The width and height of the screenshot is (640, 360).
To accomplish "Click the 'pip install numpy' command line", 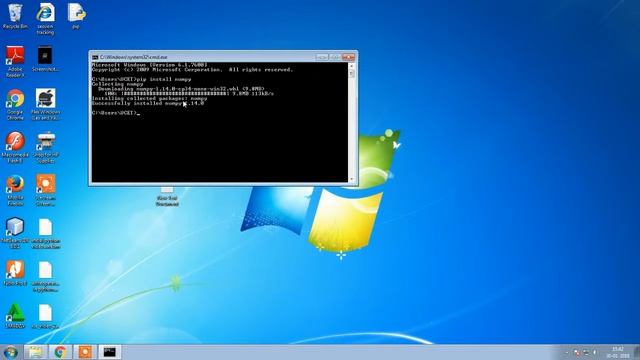I will point(141,79).
